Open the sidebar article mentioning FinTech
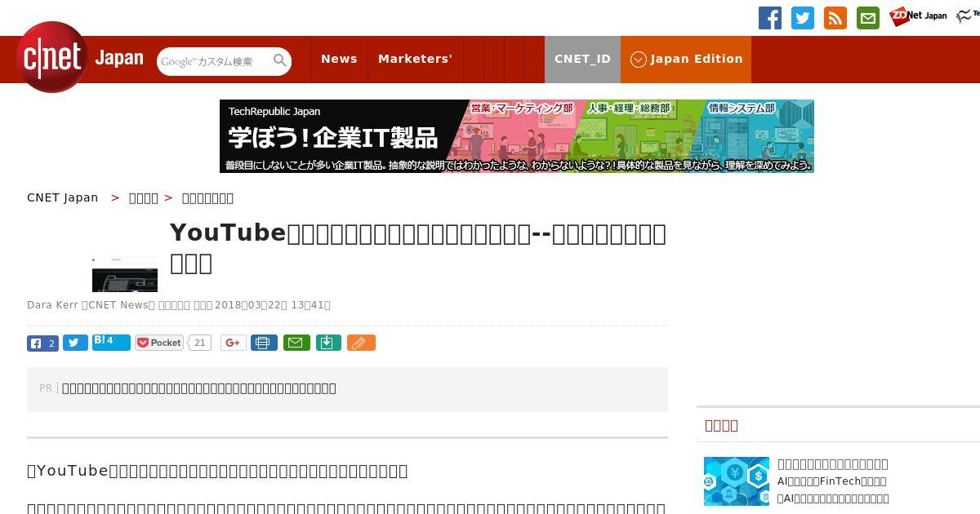 833,481
